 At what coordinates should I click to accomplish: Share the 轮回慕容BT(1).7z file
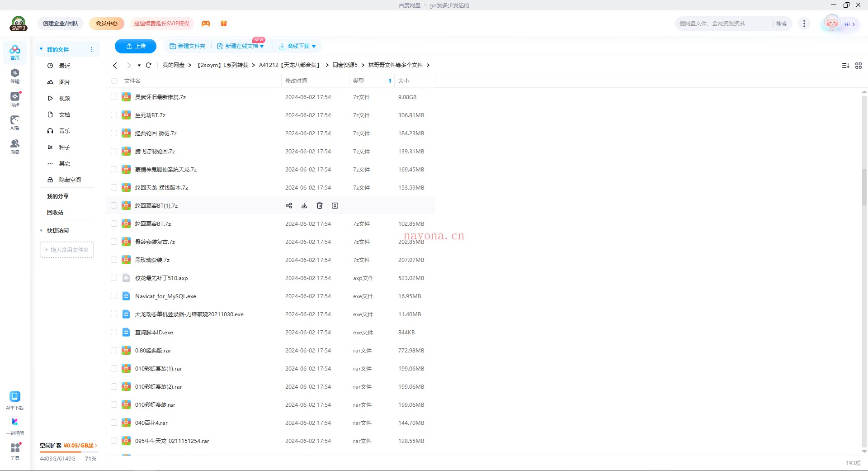[289, 205]
